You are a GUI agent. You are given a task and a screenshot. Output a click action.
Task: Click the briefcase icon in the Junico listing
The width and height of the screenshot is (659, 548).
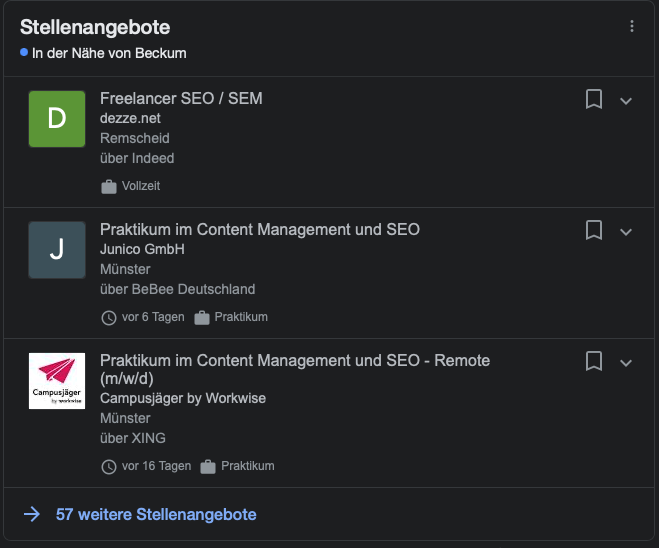pyautogui.click(x=202, y=317)
